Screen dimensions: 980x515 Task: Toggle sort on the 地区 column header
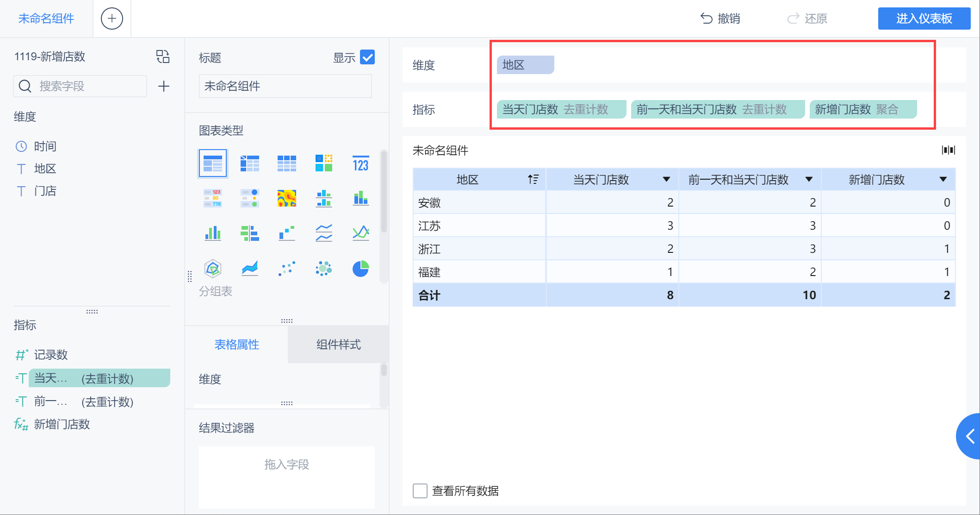pyautogui.click(x=533, y=180)
